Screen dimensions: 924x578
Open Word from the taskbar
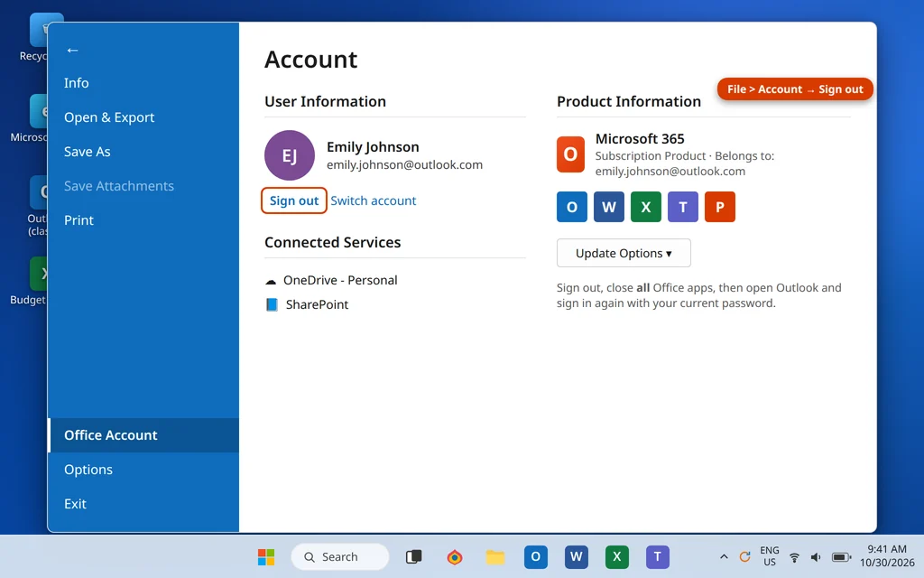(x=577, y=556)
